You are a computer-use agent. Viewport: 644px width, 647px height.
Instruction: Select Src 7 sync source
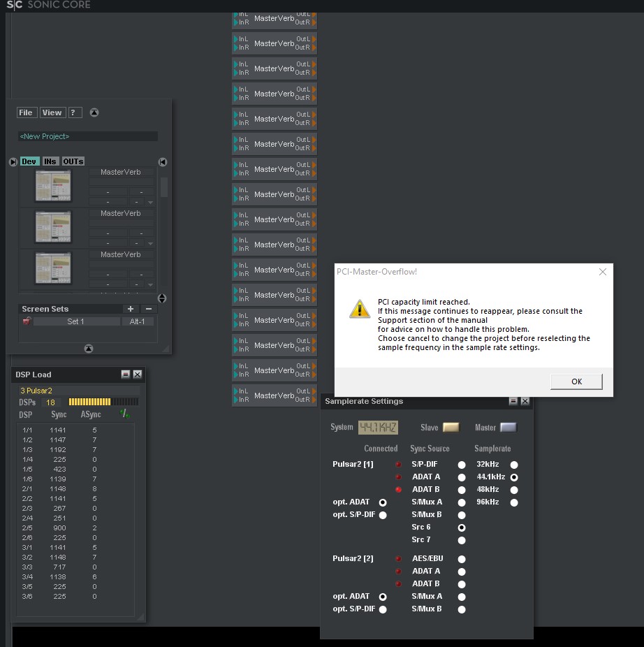click(x=462, y=541)
